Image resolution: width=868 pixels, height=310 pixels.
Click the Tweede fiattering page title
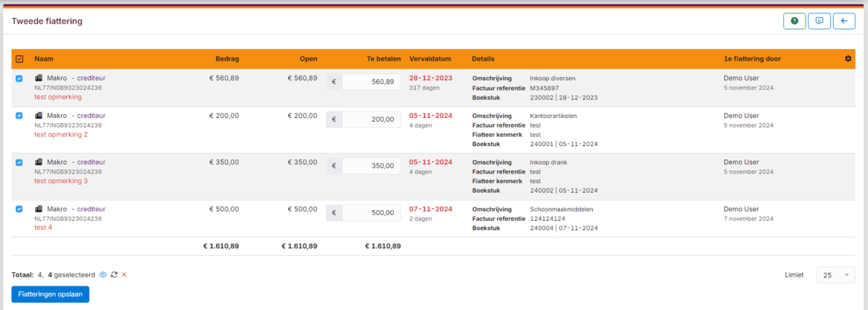click(x=47, y=21)
